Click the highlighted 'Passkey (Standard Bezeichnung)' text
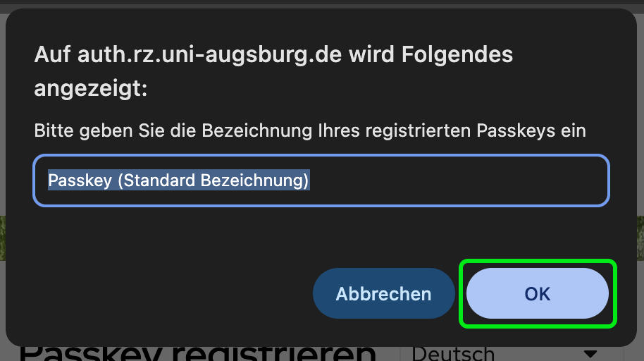 tap(179, 180)
